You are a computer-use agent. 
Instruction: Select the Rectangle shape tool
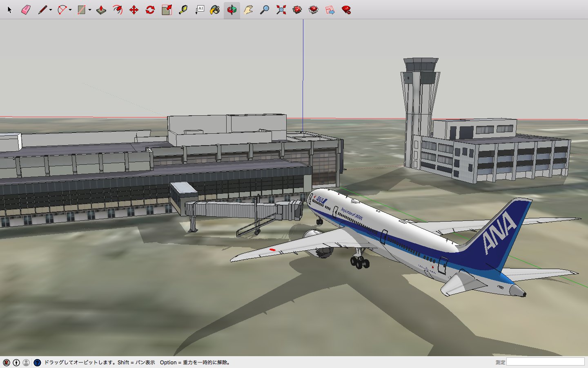click(82, 10)
